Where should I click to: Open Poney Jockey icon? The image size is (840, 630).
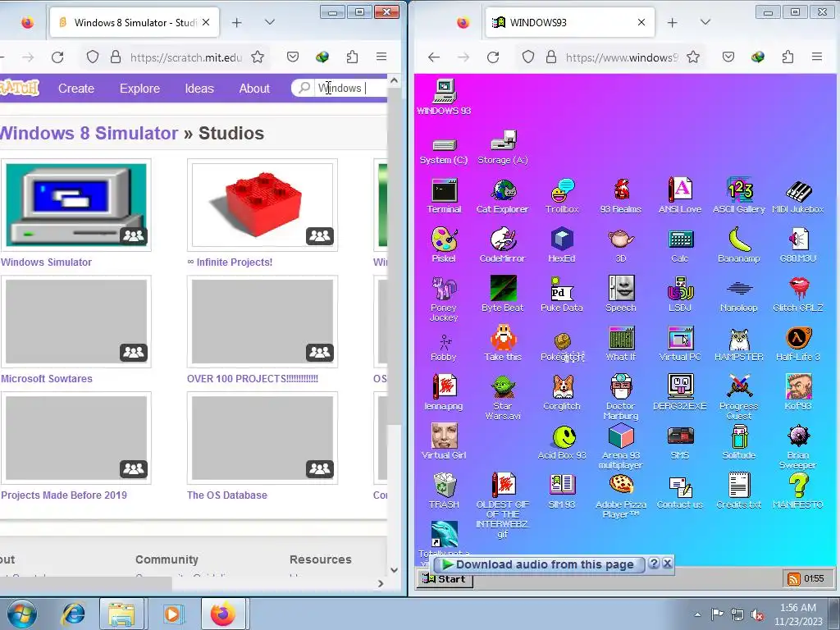coord(444,299)
